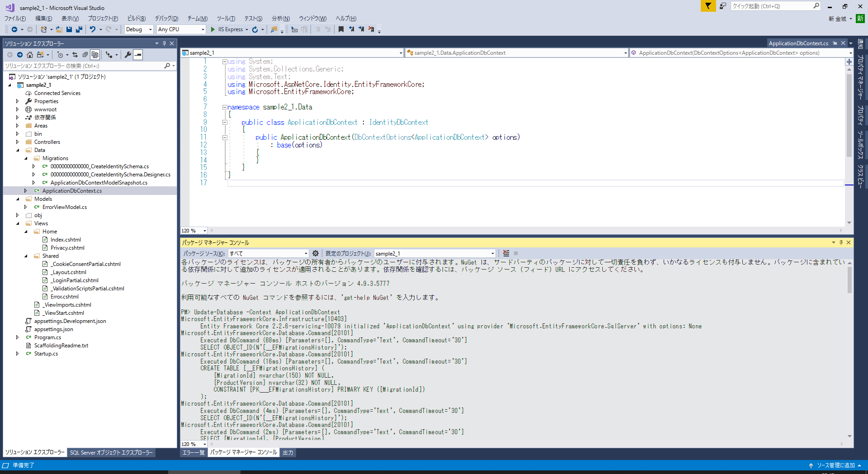Image resolution: width=868 pixels, height=474 pixels.
Task: Click the ソース管理に追加 status bar button
Action: coord(835,465)
